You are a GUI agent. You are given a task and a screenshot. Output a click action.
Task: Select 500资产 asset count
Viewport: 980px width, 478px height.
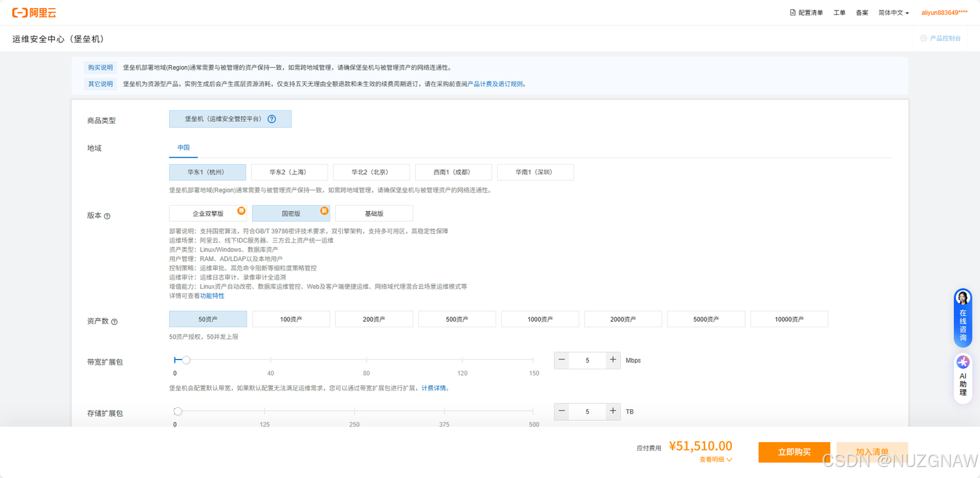point(457,319)
